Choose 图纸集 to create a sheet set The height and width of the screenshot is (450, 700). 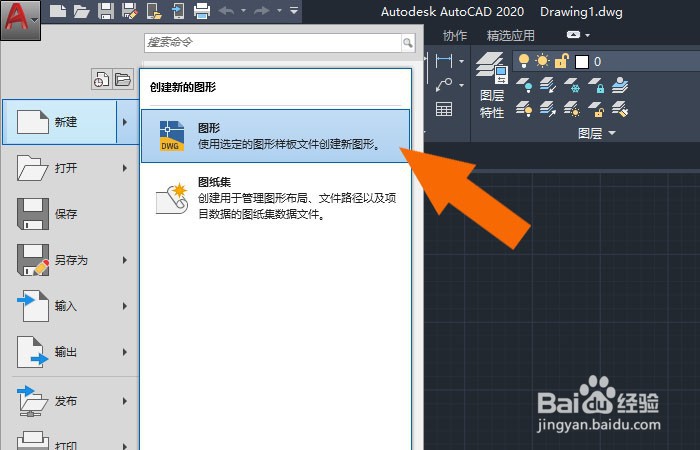click(x=275, y=198)
